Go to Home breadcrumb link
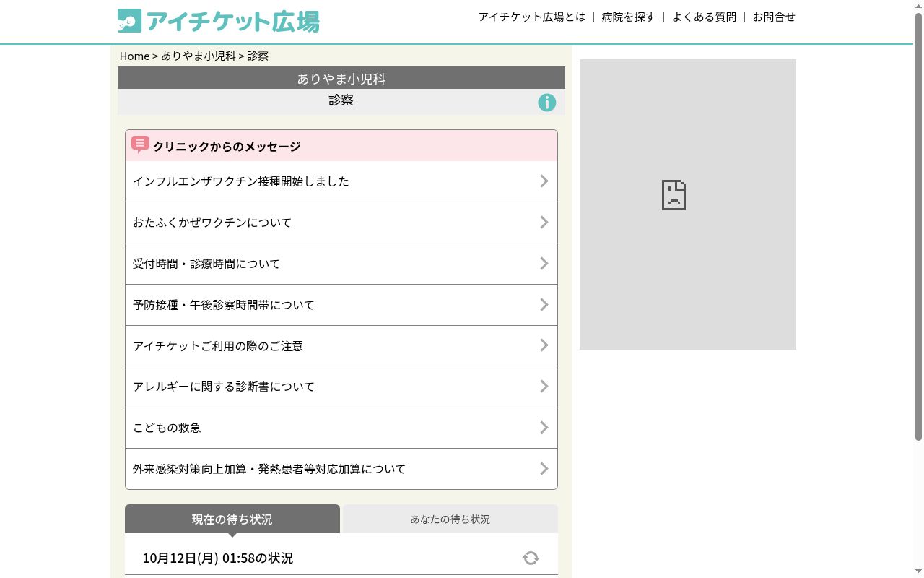Screen dimensions: 924x578 coord(134,56)
